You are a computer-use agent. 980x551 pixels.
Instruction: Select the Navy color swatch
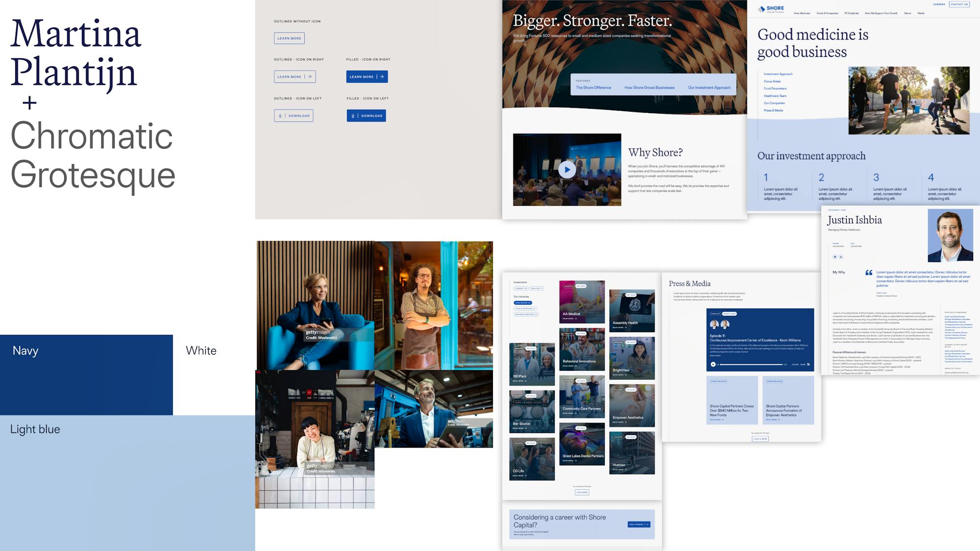pos(86,375)
